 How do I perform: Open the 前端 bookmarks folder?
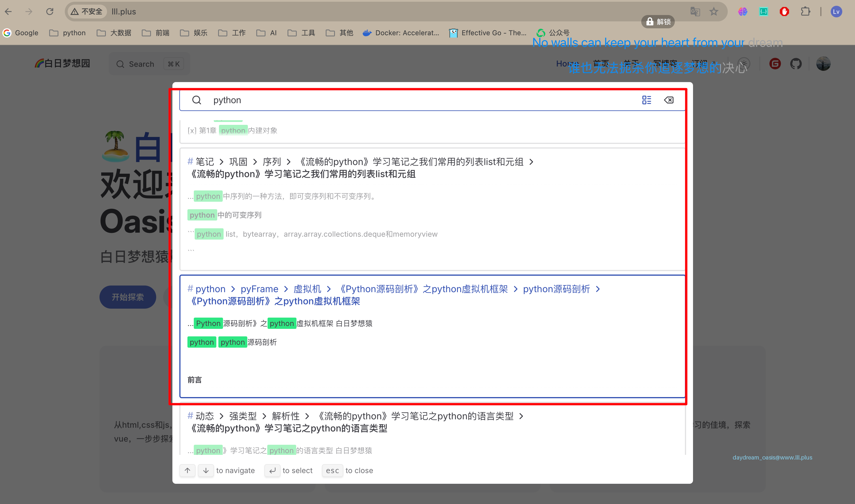pyautogui.click(x=156, y=33)
